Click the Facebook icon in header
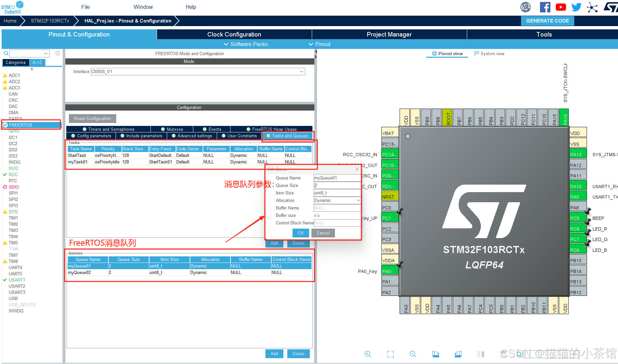 coord(545,7)
